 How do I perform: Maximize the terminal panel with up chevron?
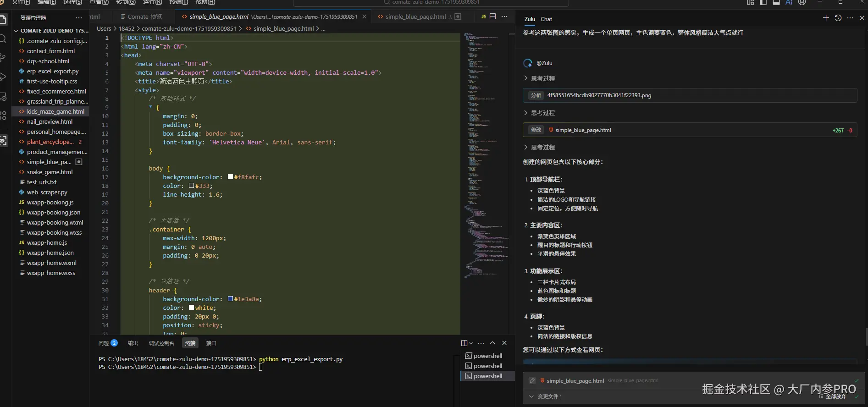point(492,343)
